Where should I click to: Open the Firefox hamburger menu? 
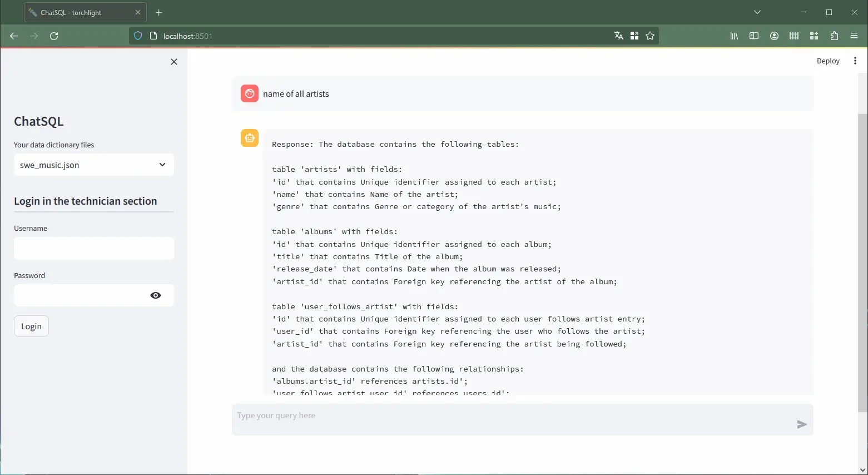pos(854,36)
